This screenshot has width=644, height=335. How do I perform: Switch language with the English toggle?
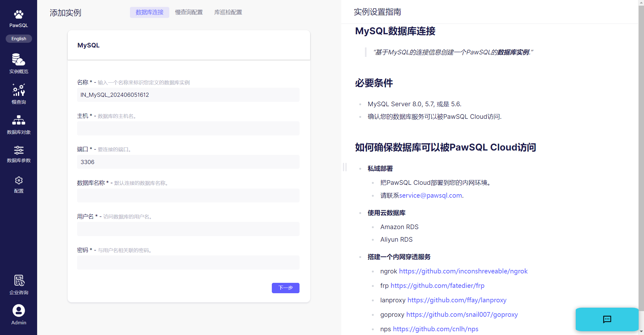(19, 39)
